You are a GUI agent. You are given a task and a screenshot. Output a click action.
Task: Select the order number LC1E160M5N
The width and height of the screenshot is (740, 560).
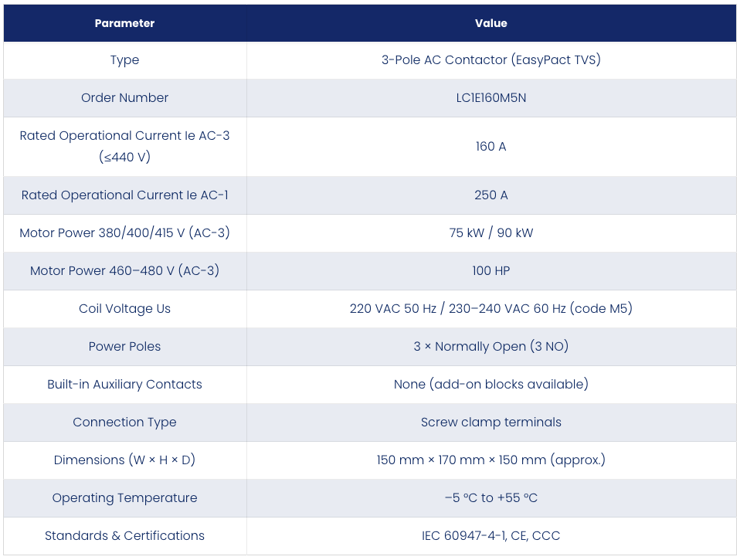point(491,97)
